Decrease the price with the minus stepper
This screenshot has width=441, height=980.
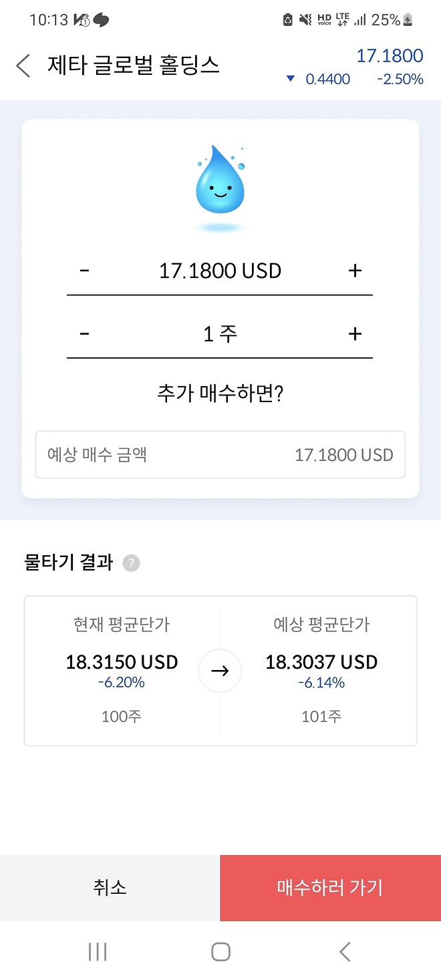click(84, 270)
